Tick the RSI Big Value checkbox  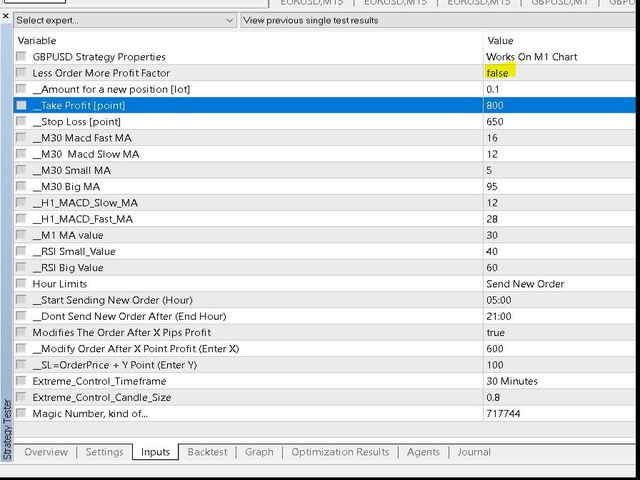pos(21,267)
